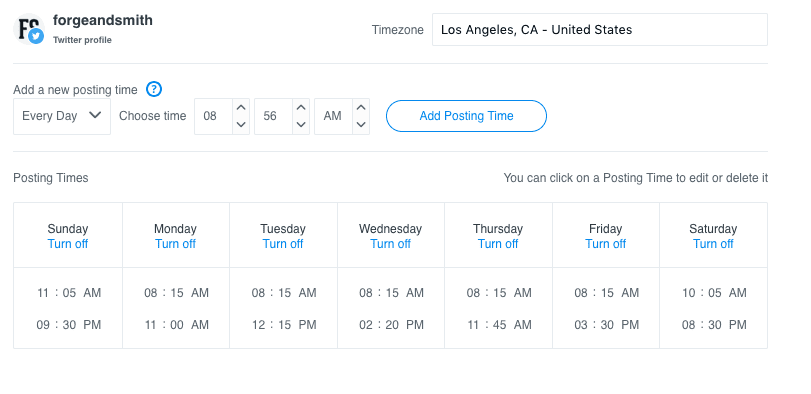Decrease the hour with the down arrow
This screenshot has width=811, height=394.
click(x=241, y=125)
